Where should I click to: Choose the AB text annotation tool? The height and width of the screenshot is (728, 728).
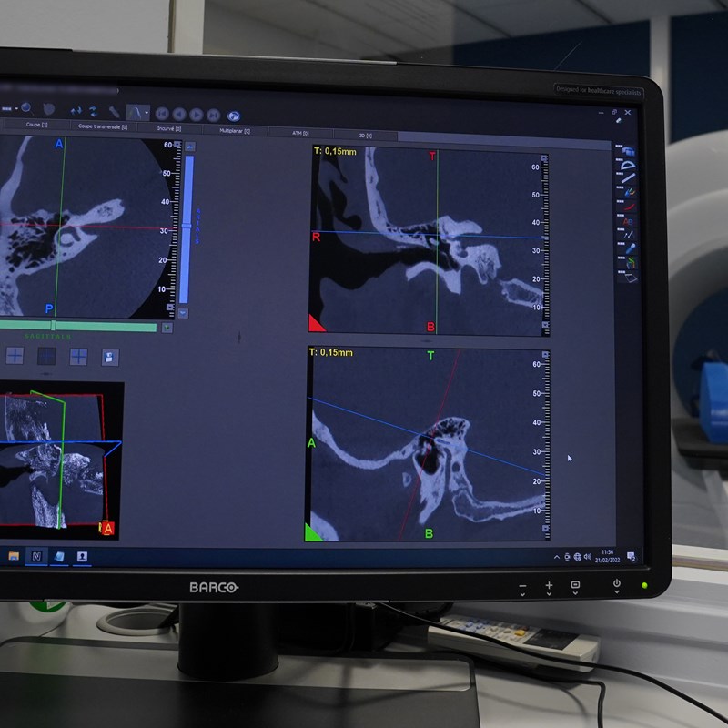pyautogui.click(x=629, y=220)
